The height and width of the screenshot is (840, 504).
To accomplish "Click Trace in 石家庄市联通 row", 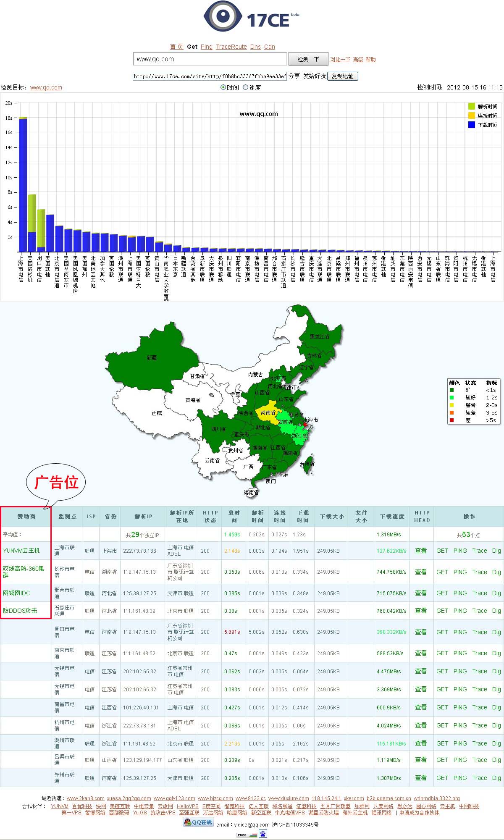I will (479, 611).
